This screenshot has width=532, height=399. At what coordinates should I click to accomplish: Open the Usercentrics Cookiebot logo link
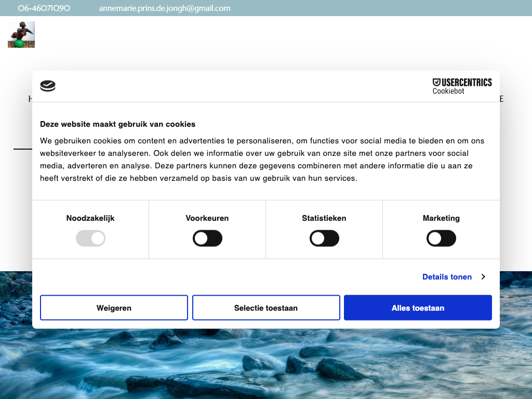pos(462,86)
